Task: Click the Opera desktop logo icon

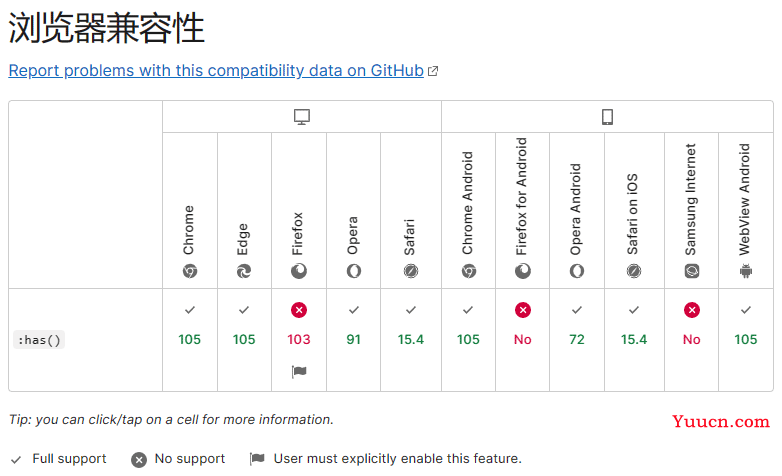Action: [354, 271]
